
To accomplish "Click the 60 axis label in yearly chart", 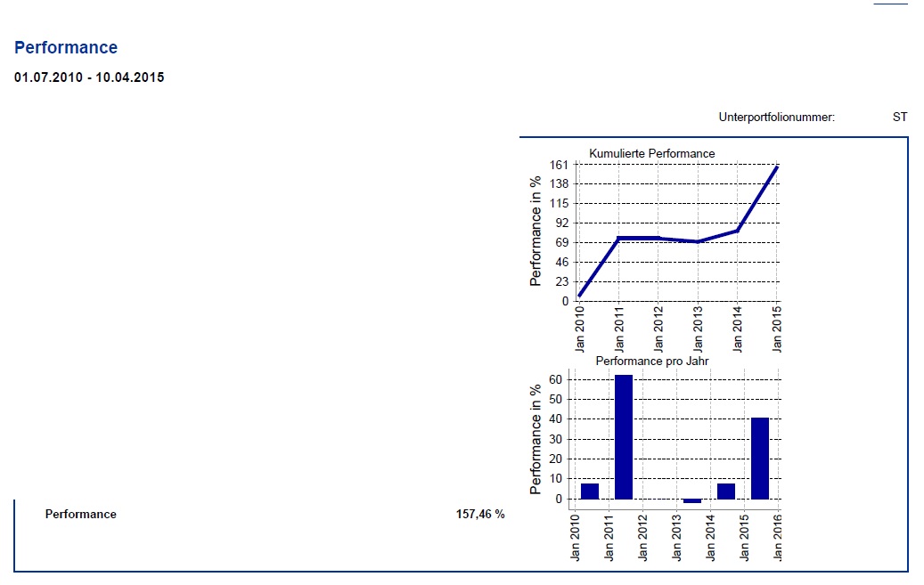I will click(x=556, y=380).
